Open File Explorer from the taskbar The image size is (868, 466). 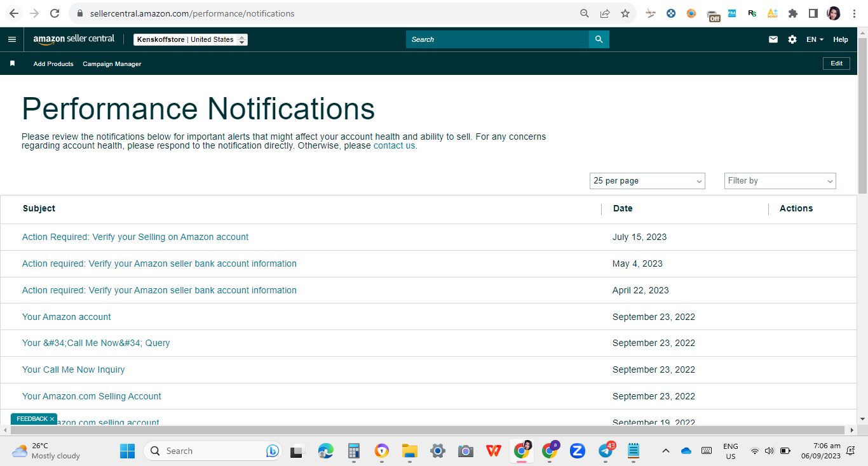410,451
